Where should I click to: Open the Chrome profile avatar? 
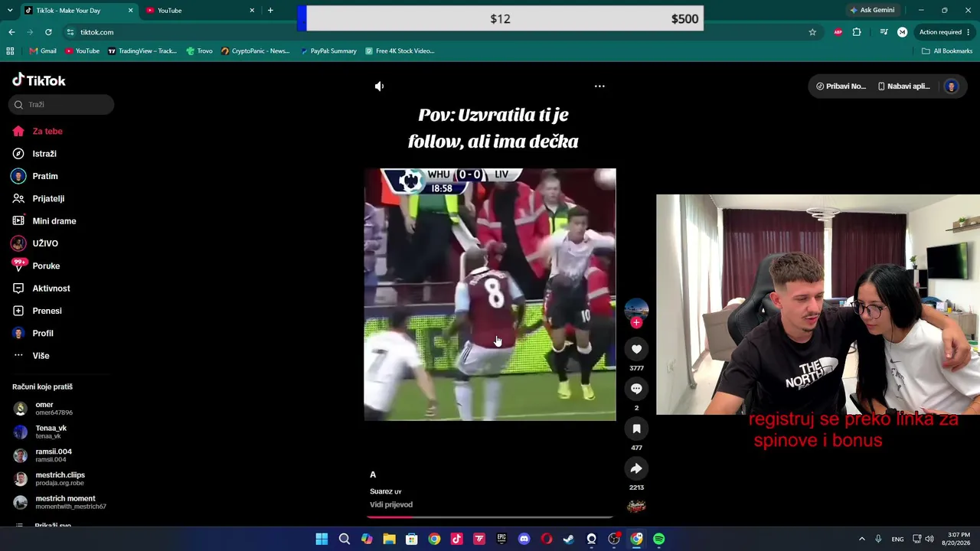pos(902,32)
